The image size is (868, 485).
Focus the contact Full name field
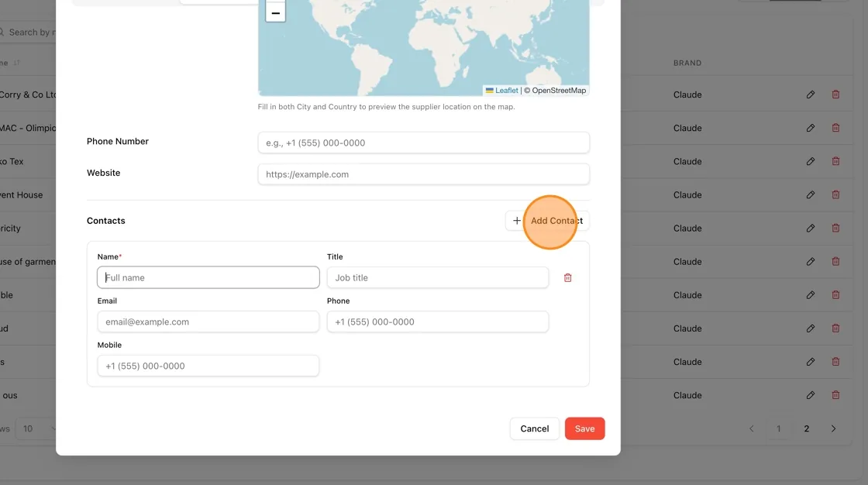[x=208, y=277]
